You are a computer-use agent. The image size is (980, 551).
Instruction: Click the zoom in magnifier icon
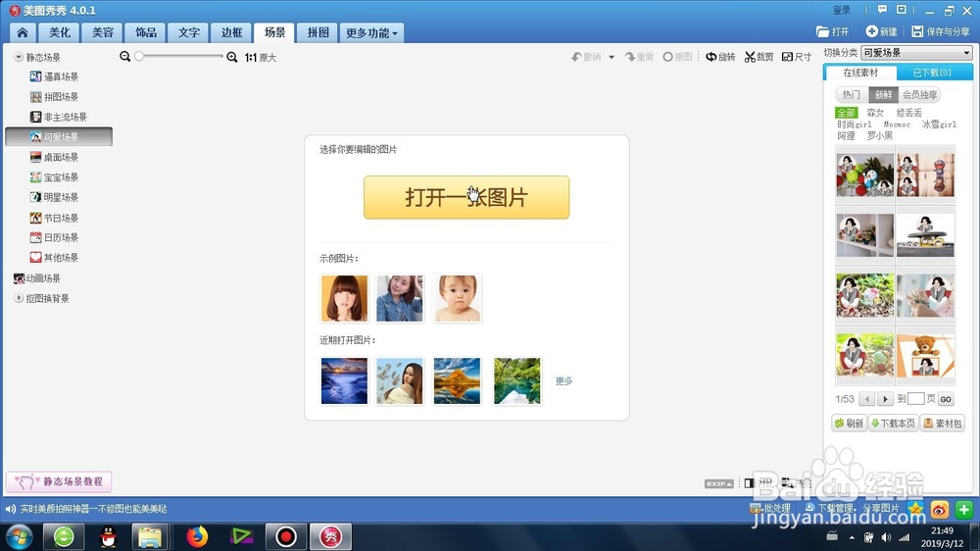pos(232,57)
